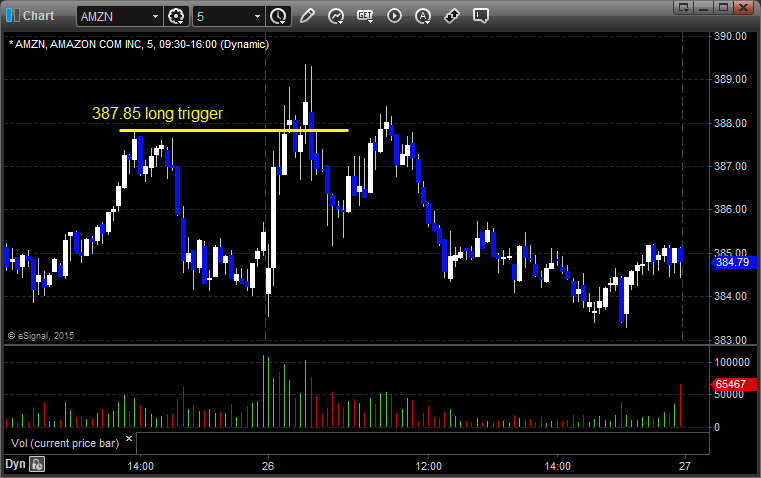Click the '387.85 long trigger' text annotation
This screenshot has width=761, height=478.
[158, 114]
